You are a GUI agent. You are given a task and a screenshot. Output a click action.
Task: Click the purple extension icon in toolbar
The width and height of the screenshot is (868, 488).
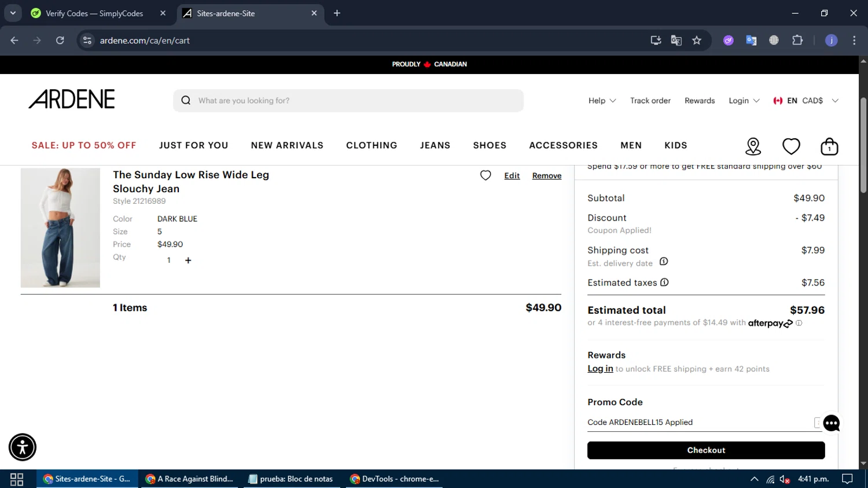click(729, 41)
